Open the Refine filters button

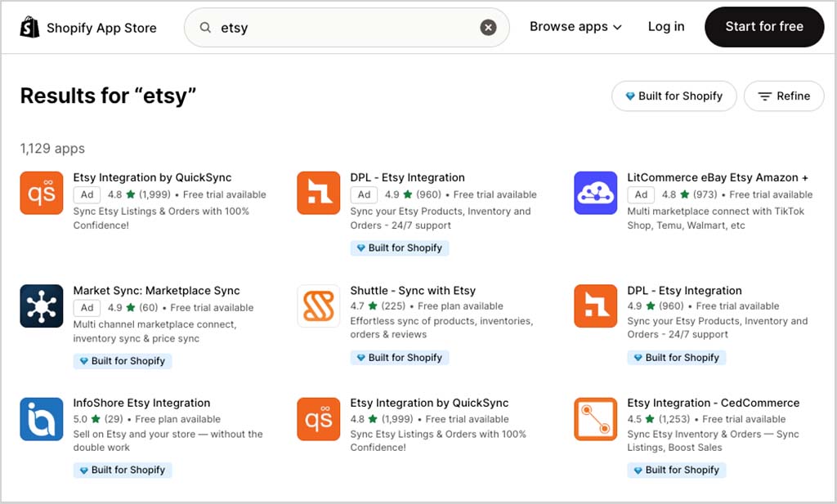point(784,96)
